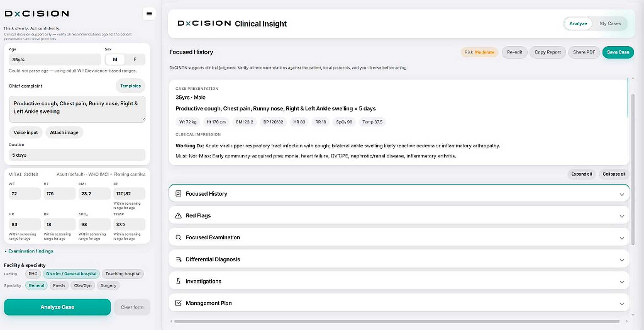Select Female sex option F
The width and height of the screenshot is (644, 330).
(x=135, y=59)
